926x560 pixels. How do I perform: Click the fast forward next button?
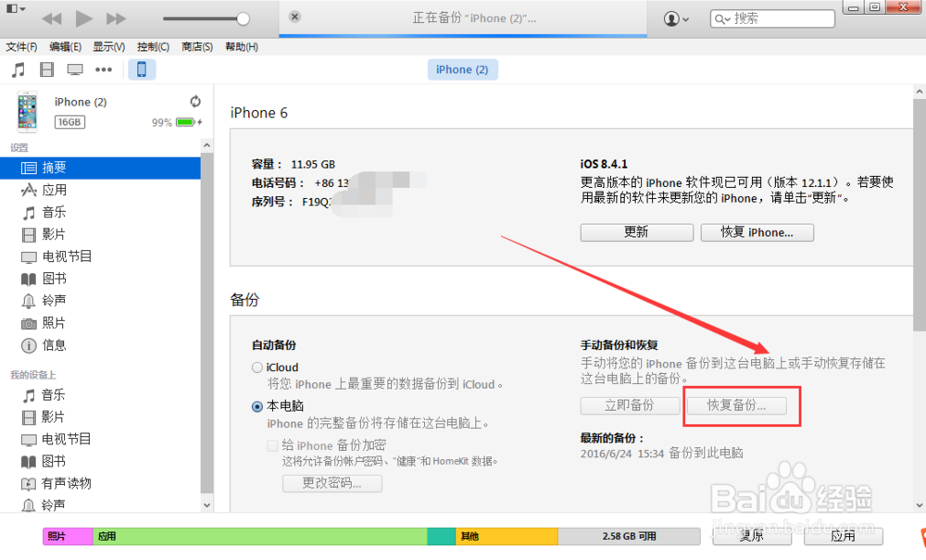pos(116,19)
